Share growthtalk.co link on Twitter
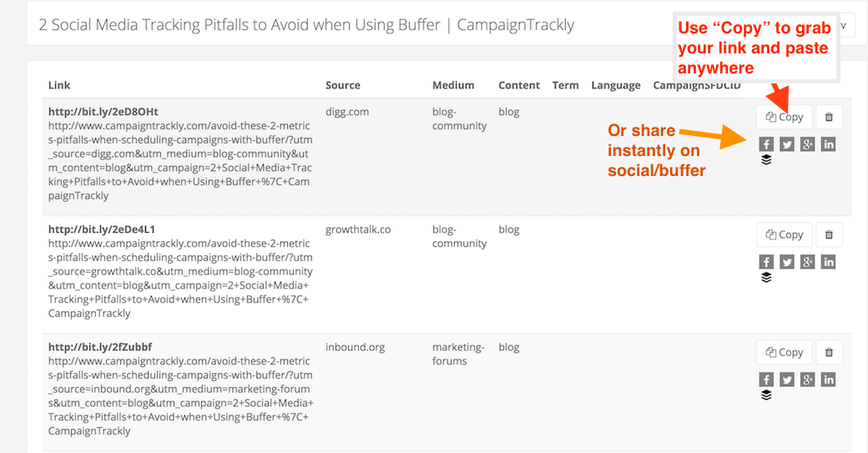 click(786, 262)
